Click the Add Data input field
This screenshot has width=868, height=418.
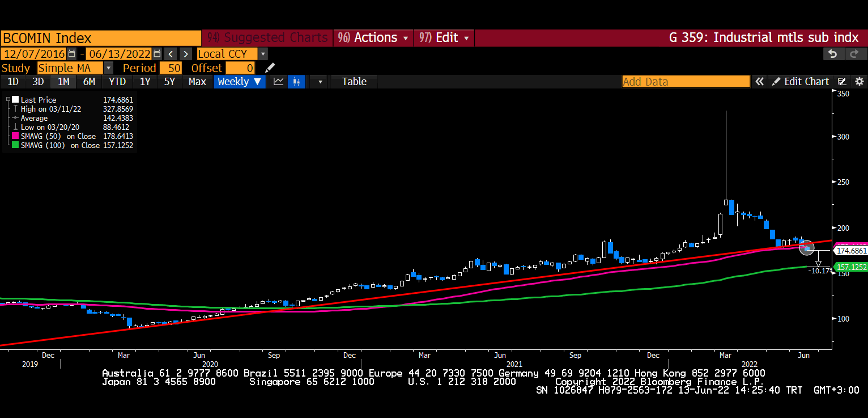686,82
